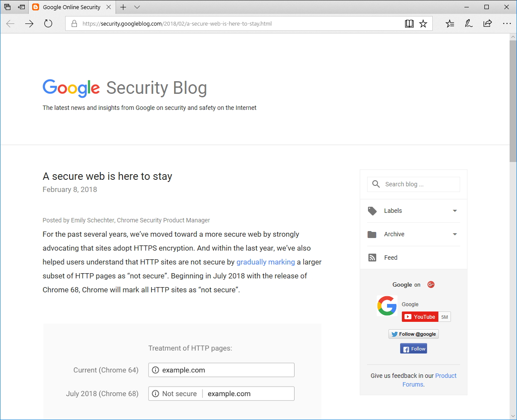Open reading view with the book icon
The width and height of the screenshot is (517, 420).
coord(409,23)
